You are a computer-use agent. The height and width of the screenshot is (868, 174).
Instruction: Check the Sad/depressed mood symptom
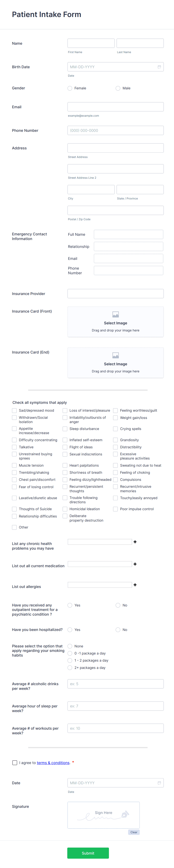tap(14, 410)
